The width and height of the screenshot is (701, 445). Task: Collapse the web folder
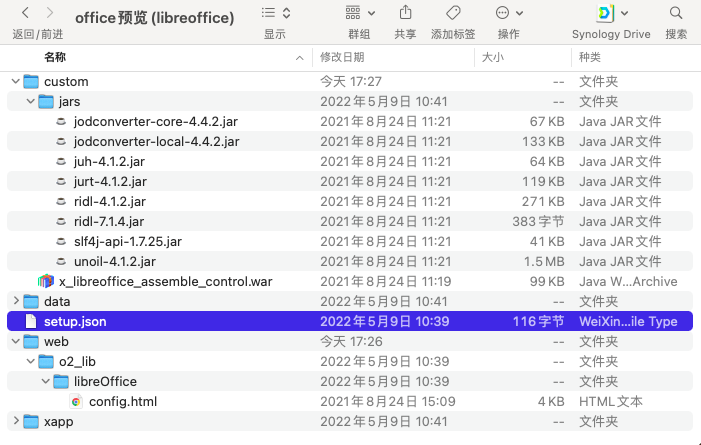click(16, 341)
